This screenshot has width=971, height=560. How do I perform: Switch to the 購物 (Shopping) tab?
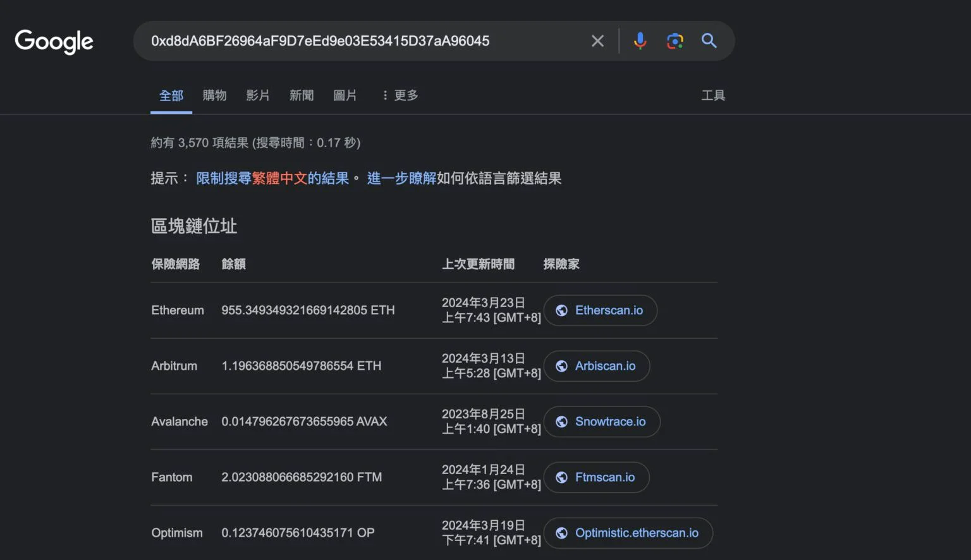pos(214,95)
